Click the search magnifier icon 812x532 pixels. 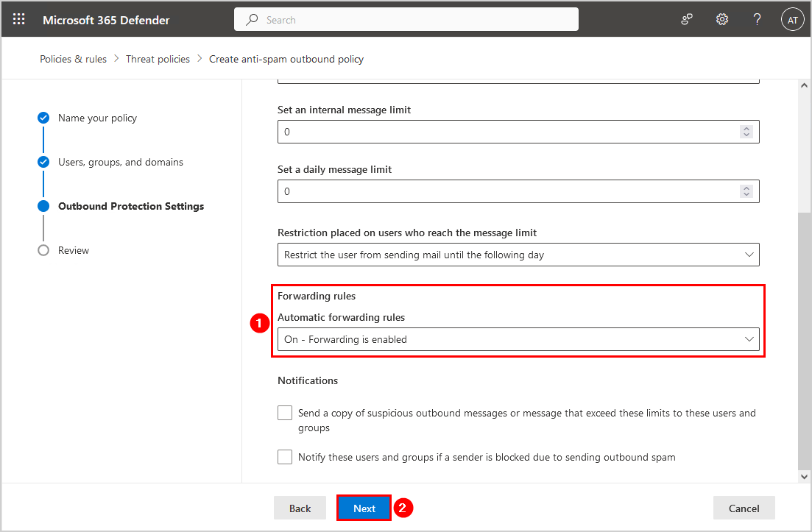pos(253,20)
